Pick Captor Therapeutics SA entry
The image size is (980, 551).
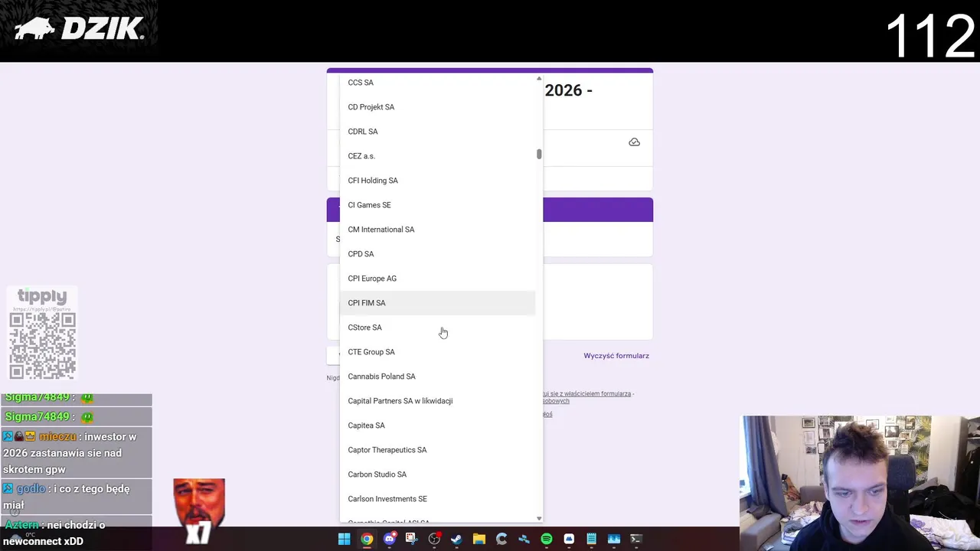(x=437, y=450)
